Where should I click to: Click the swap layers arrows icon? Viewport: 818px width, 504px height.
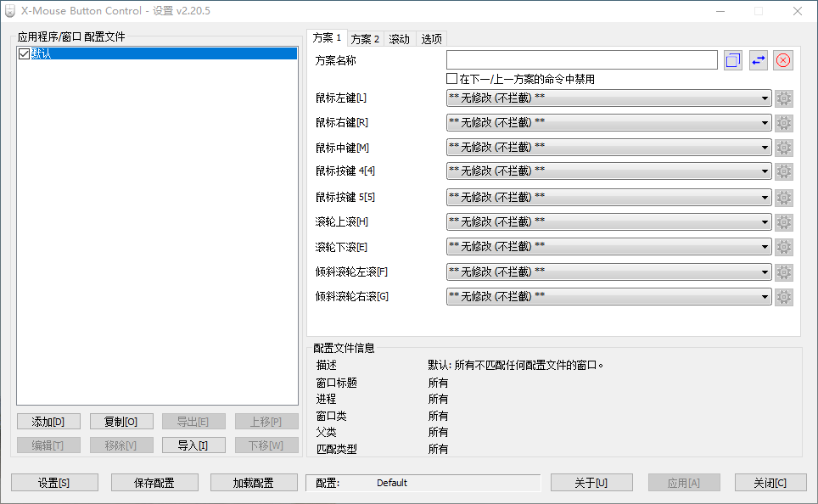(x=757, y=59)
